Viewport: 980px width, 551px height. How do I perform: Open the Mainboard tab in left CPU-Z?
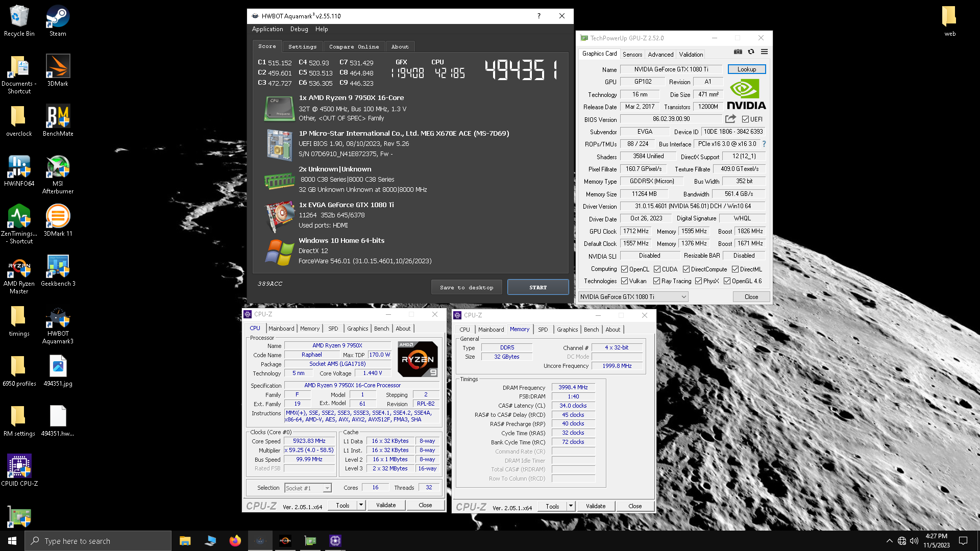coord(281,329)
